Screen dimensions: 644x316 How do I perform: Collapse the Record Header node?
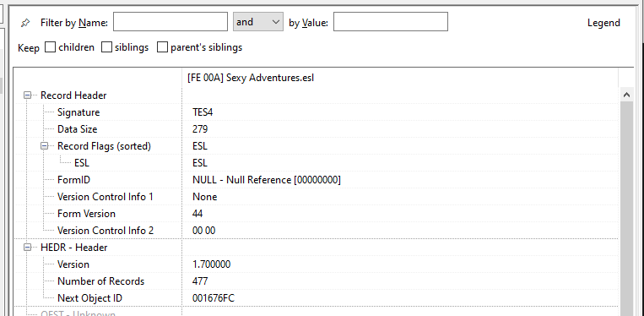tap(28, 95)
